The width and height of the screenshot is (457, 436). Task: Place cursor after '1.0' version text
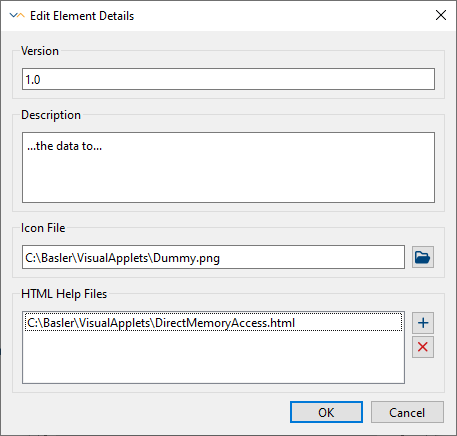pyautogui.click(x=41, y=80)
